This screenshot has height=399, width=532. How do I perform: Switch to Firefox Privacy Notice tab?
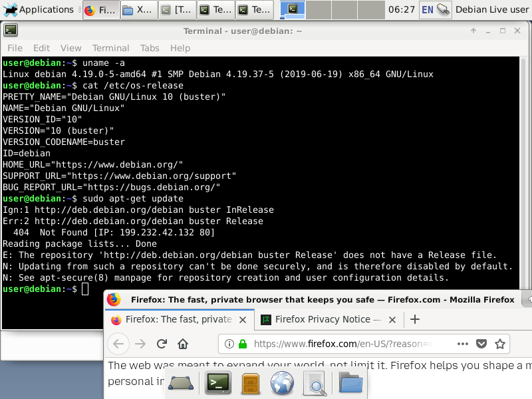click(x=322, y=320)
